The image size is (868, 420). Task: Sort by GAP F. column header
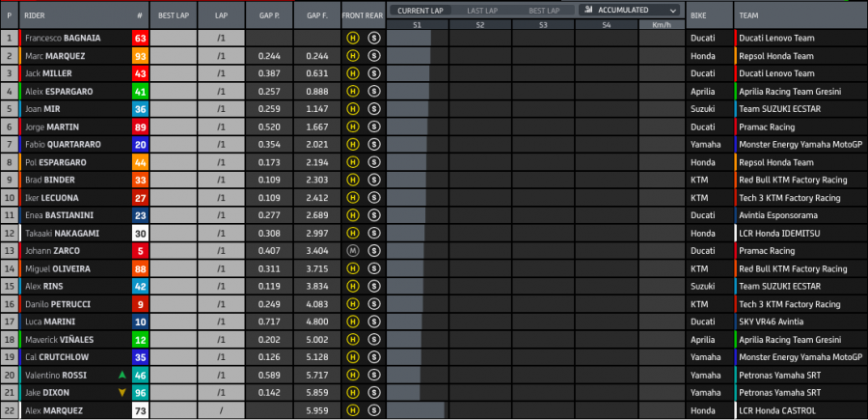coord(317,16)
